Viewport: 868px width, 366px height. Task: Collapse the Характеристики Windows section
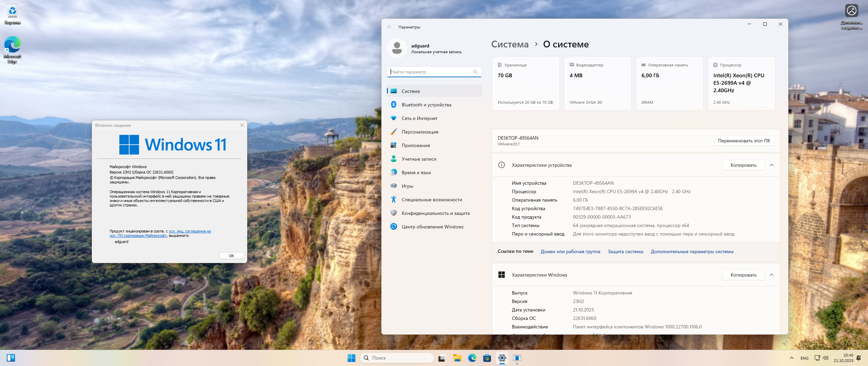pyautogui.click(x=772, y=275)
